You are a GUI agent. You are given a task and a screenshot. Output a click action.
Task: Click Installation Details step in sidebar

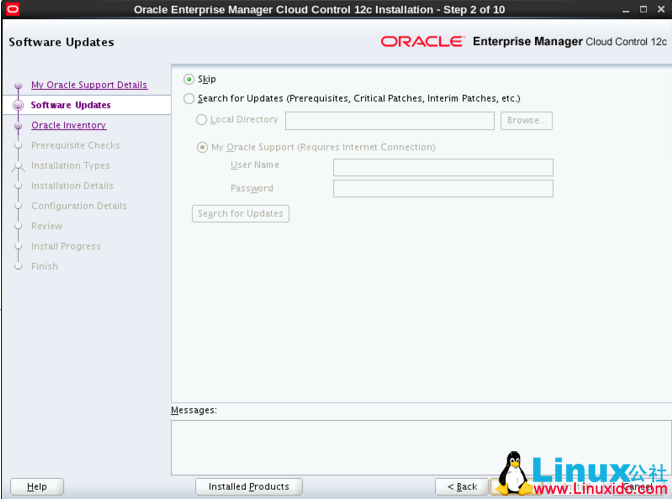72,186
